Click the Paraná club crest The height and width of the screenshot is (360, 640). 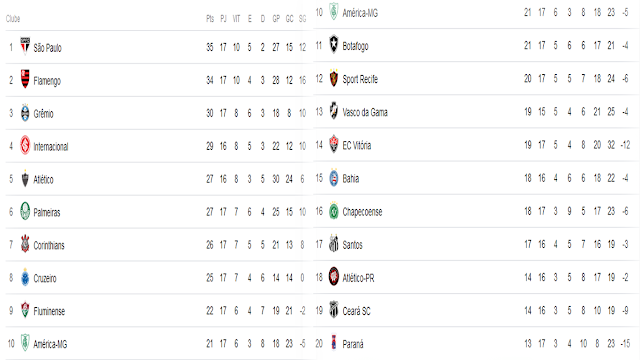coord(333,343)
